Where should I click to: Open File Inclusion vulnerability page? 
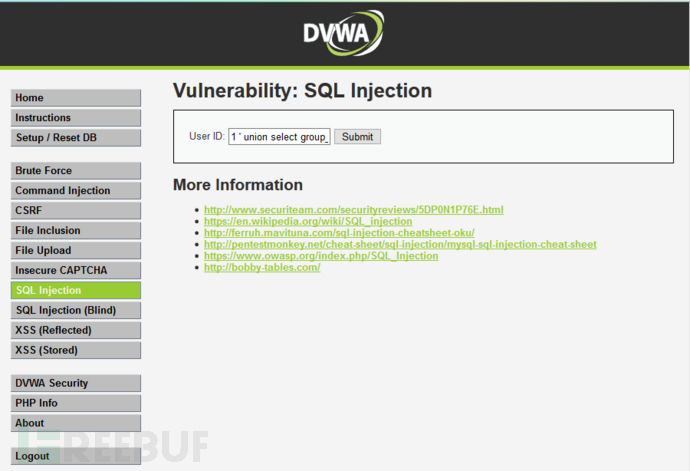point(76,231)
